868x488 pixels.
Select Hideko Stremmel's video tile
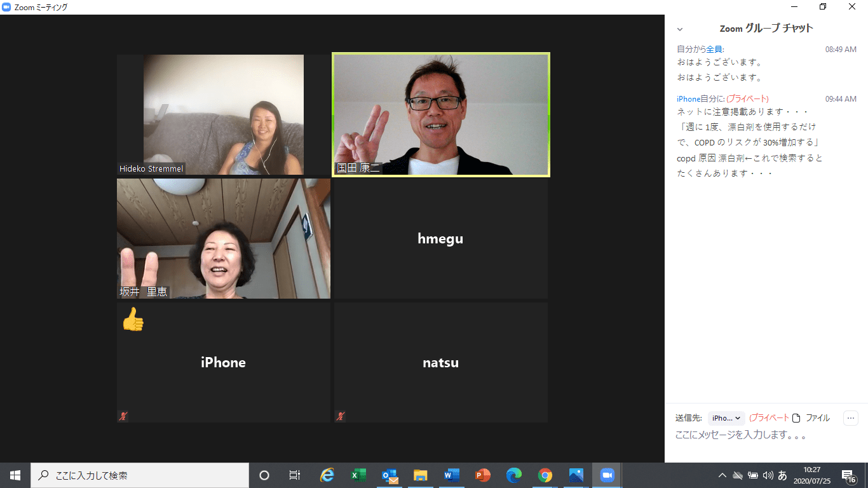click(224, 114)
